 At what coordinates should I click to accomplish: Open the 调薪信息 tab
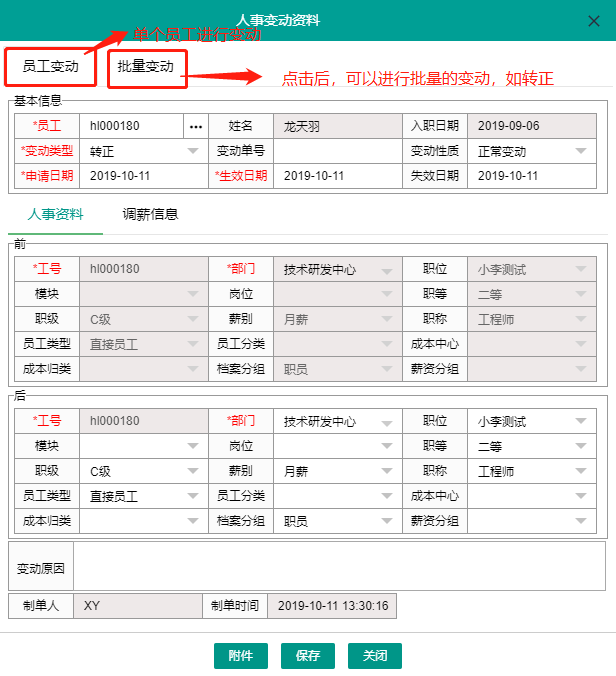click(x=150, y=214)
